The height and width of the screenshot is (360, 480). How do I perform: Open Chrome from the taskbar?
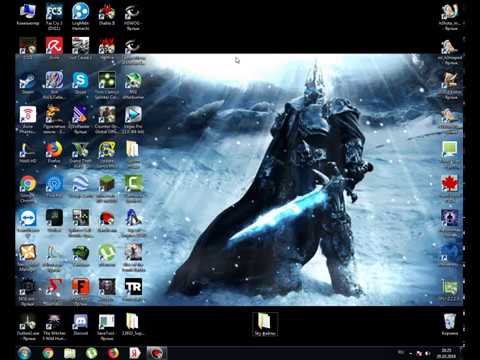(x=48, y=353)
